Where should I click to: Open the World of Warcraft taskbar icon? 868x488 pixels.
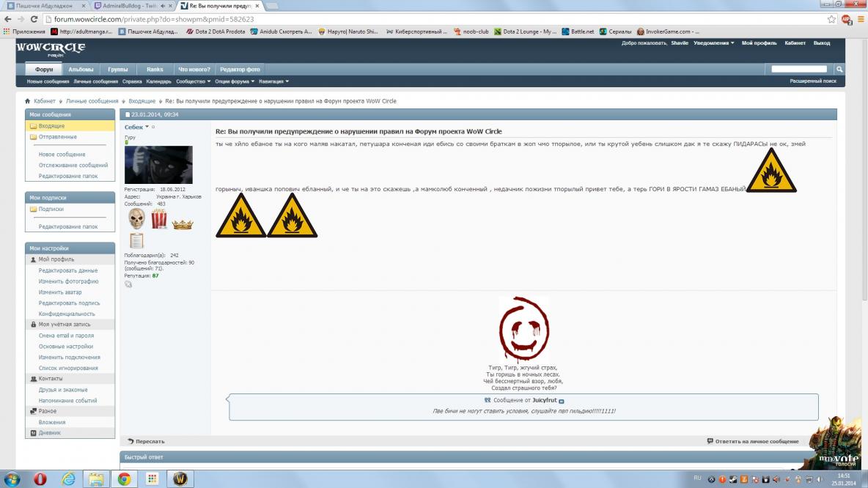(180, 478)
